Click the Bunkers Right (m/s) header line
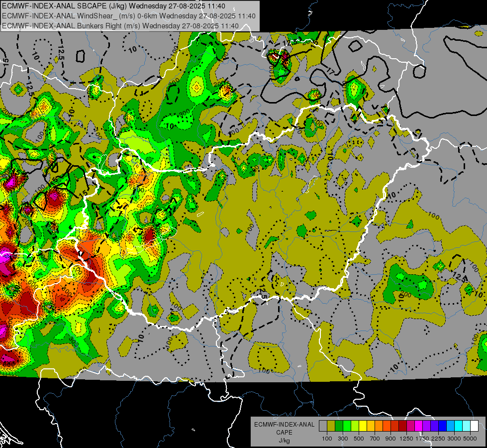This screenshot has width=487, height=448. pos(120,26)
